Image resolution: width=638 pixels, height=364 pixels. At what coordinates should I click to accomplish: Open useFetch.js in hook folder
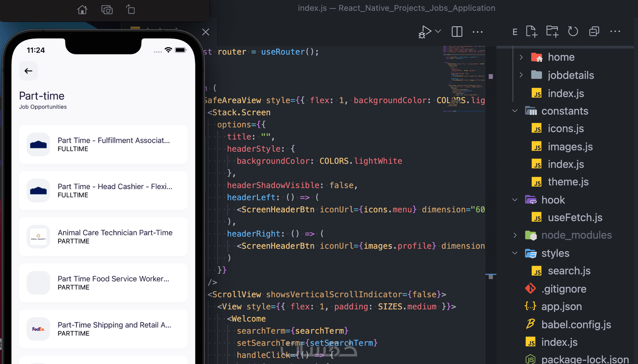click(575, 218)
